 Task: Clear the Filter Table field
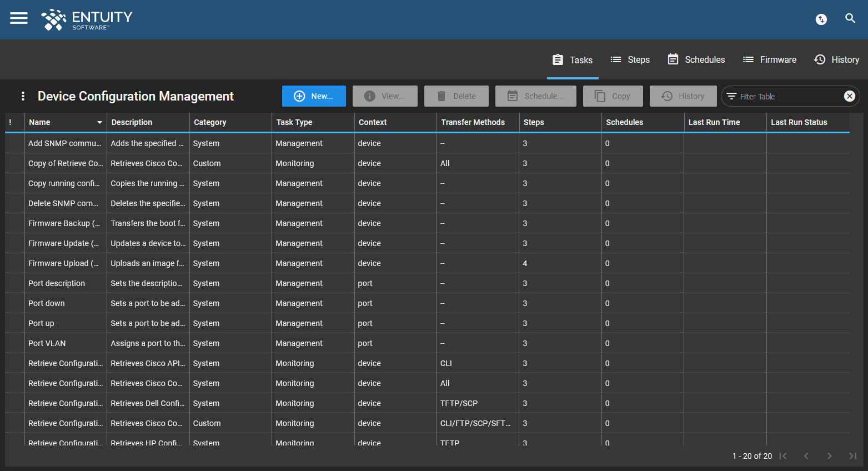point(849,96)
